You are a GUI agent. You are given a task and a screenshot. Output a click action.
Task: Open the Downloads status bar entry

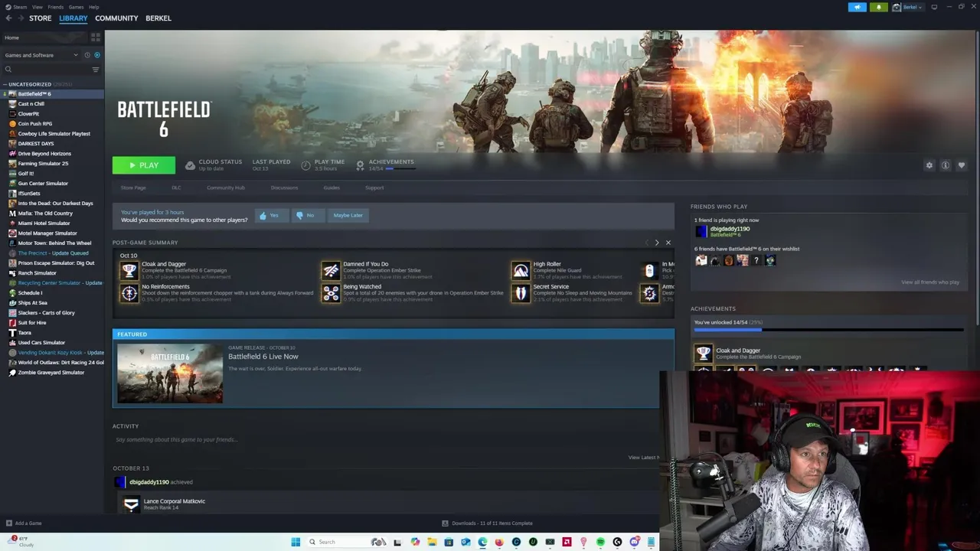point(488,523)
